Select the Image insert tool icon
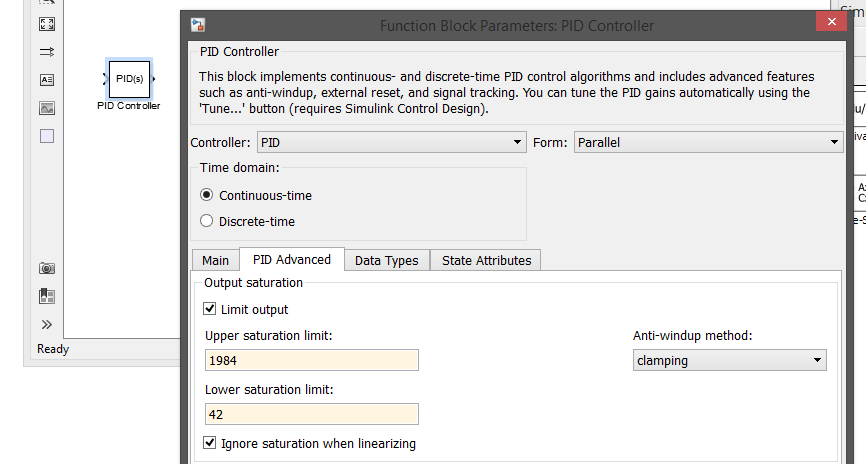The image size is (866, 464). point(46,108)
